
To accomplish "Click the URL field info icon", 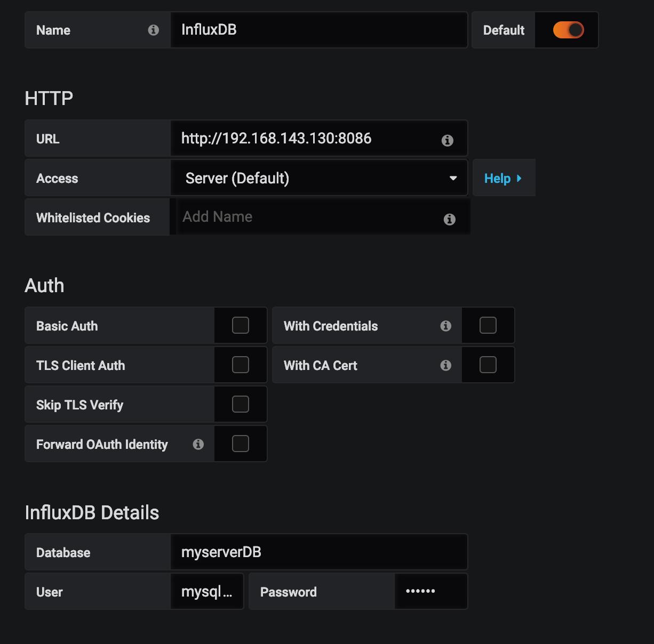I will (x=448, y=140).
